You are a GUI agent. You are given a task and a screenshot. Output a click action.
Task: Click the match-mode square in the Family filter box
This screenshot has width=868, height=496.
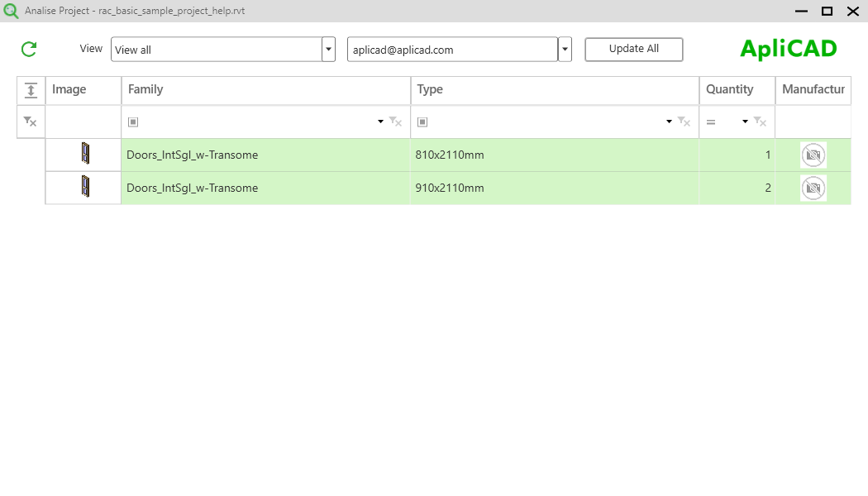pyautogui.click(x=133, y=121)
